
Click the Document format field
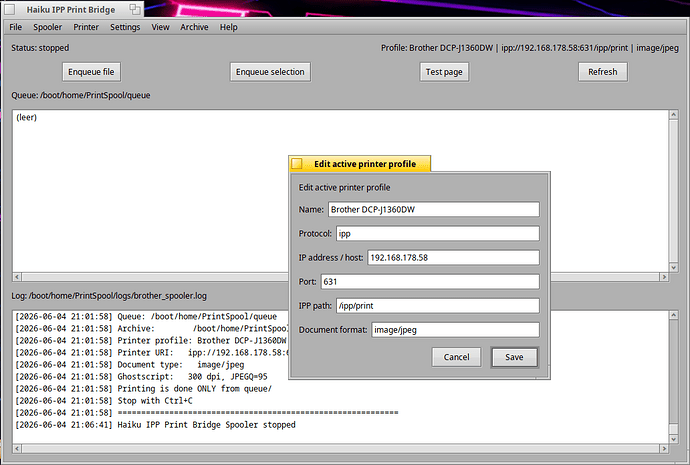[455, 330]
